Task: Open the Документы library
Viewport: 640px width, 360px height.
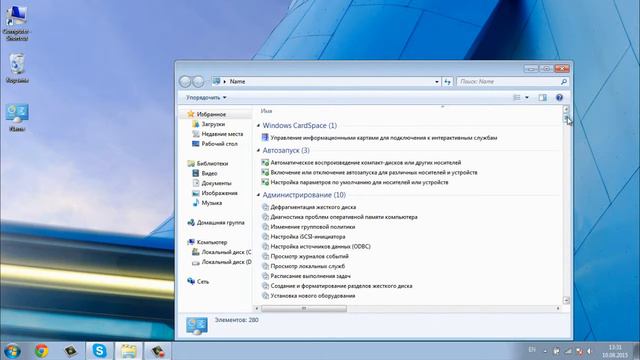Action: click(211, 183)
